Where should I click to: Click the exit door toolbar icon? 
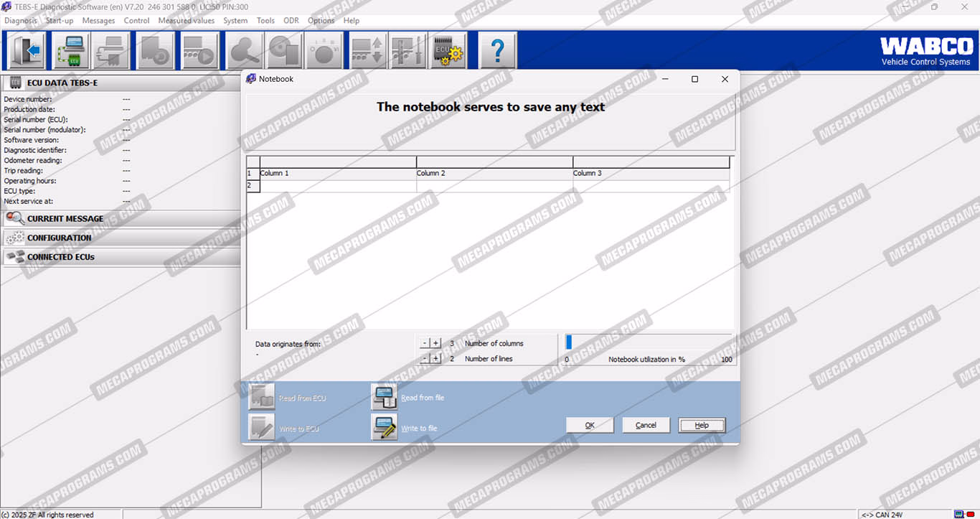27,51
